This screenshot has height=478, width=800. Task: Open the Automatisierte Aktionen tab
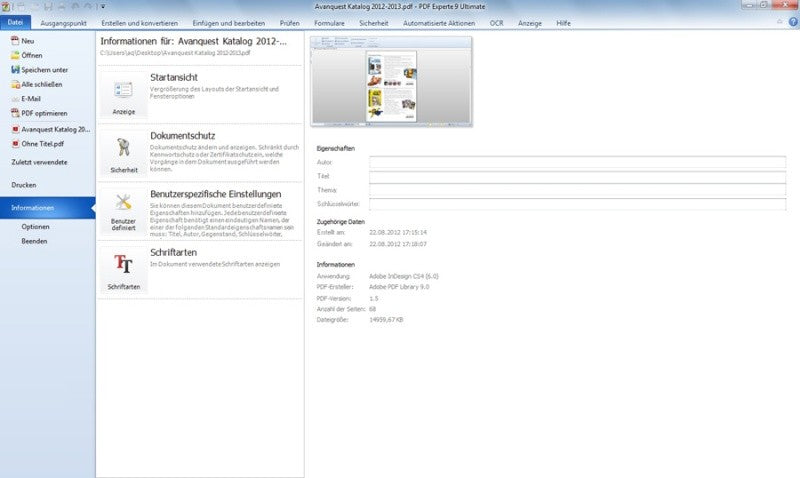[x=439, y=23]
